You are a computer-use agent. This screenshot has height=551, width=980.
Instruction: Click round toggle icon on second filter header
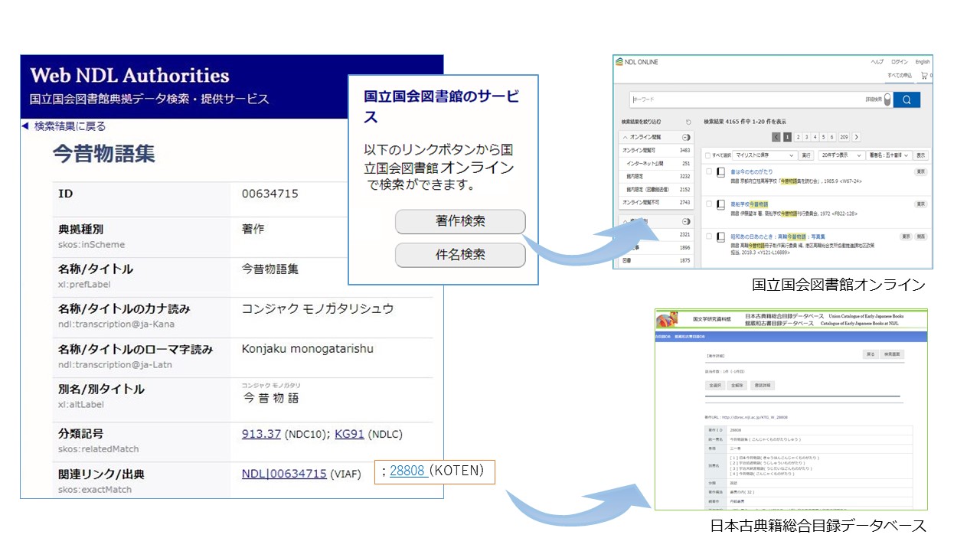686,222
